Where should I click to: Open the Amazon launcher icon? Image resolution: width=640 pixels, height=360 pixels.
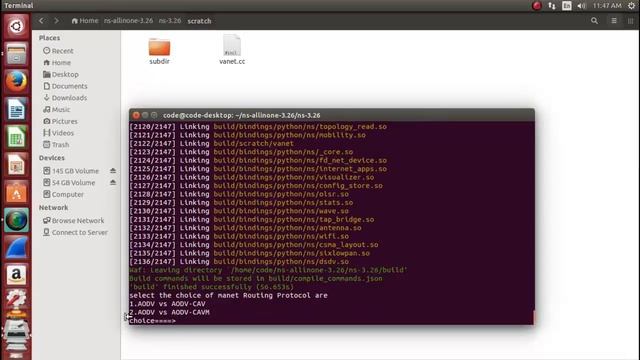coord(16,275)
